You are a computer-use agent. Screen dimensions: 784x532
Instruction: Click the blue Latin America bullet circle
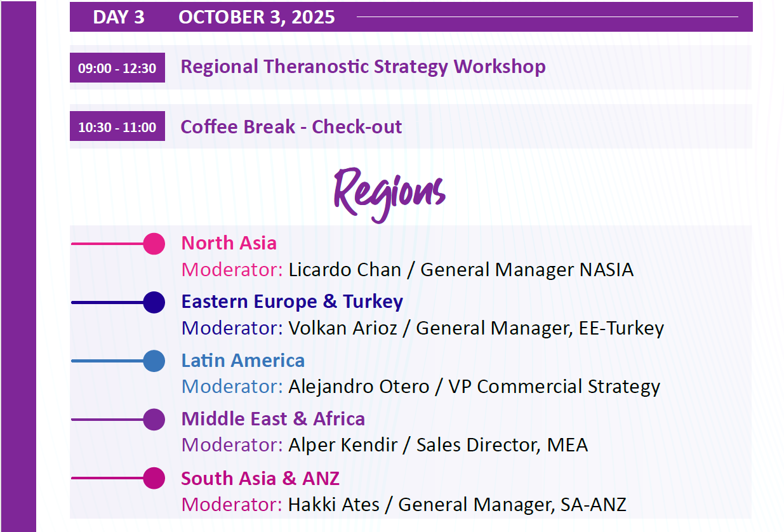coord(154,361)
